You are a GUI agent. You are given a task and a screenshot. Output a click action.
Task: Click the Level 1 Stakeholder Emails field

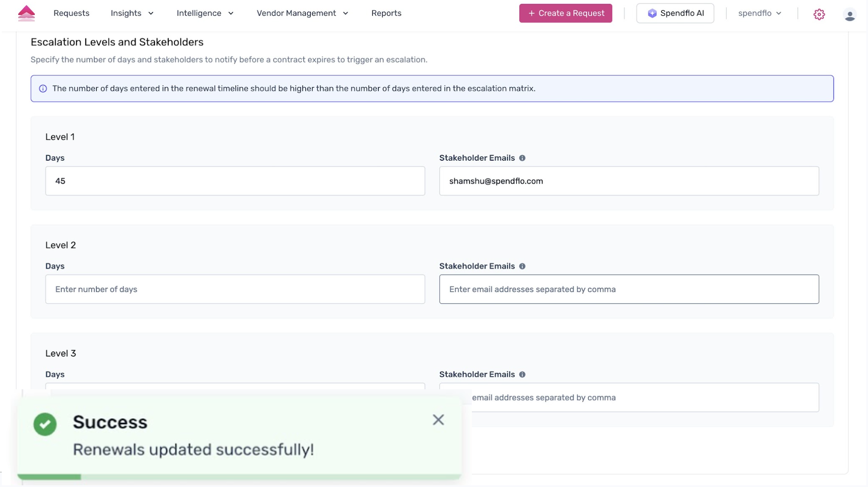click(x=628, y=181)
